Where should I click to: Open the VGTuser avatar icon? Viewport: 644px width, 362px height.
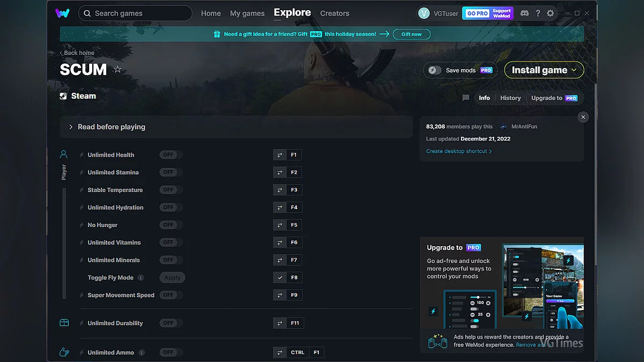pyautogui.click(x=424, y=13)
